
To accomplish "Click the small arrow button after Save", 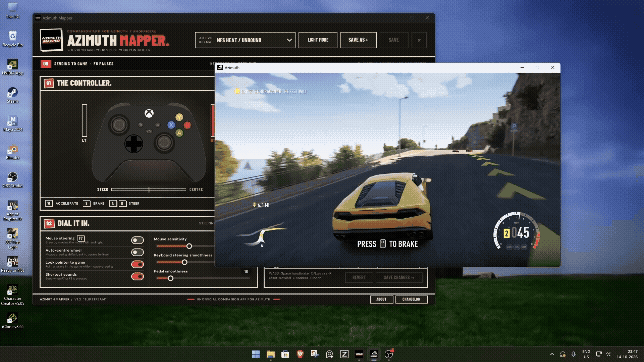I will click(419, 40).
